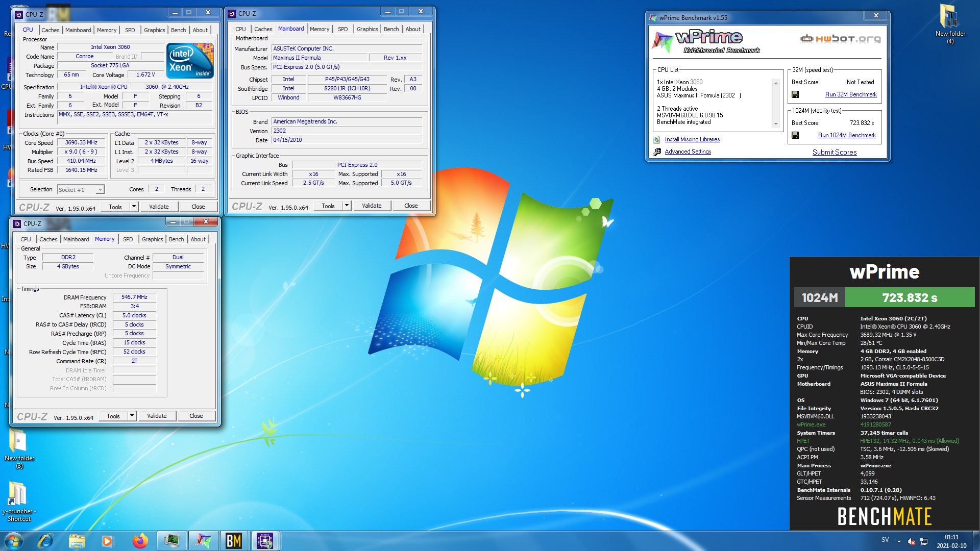
Task: Open the Advanced Settings link
Action: (688, 152)
